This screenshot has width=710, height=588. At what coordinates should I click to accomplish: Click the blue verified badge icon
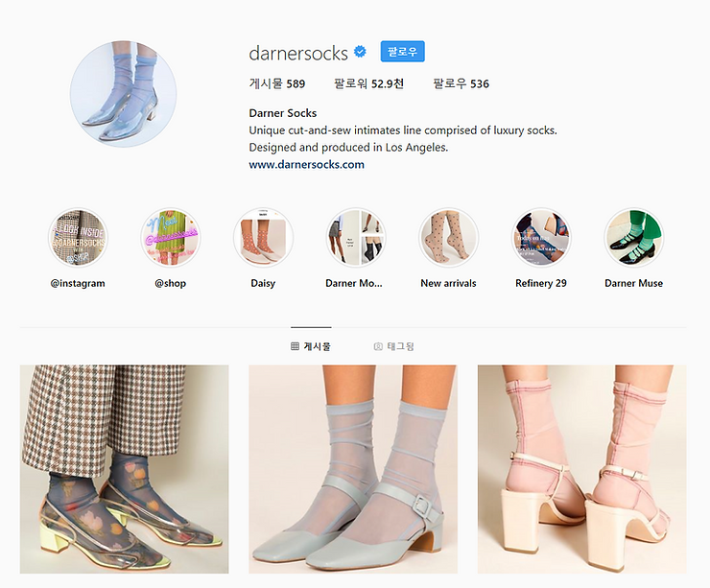click(x=360, y=52)
